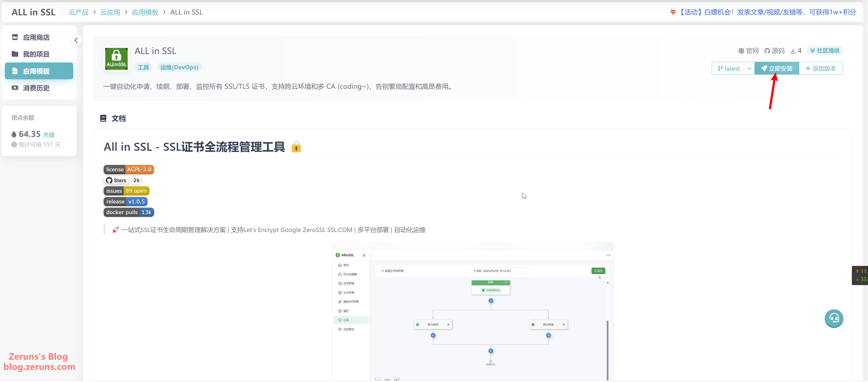The width and height of the screenshot is (868, 382).
Task: Open the 我的项目 sidebar item
Action: 39,54
